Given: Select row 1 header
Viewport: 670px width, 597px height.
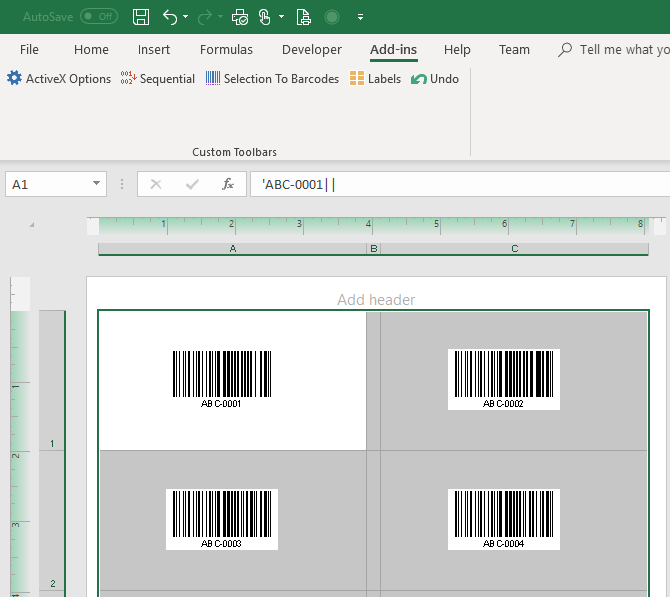Looking at the screenshot, I should coord(52,380).
